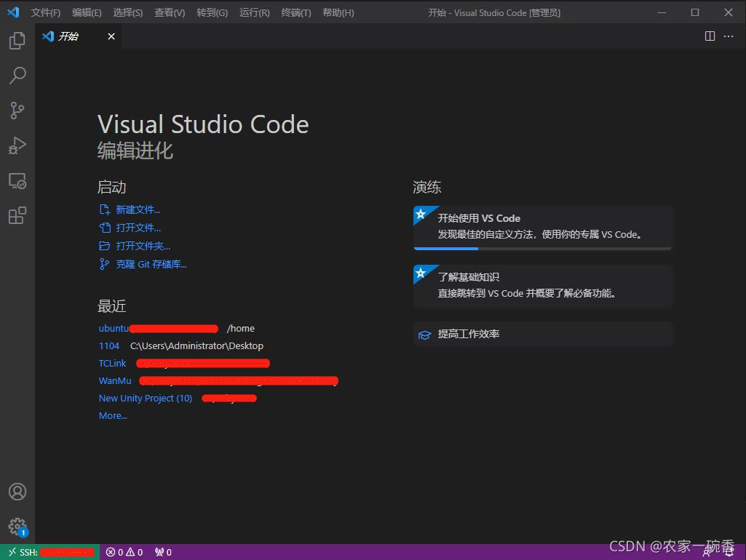Split the editor to the right
The height and width of the screenshot is (560, 746).
pyautogui.click(x=710, y=36)
